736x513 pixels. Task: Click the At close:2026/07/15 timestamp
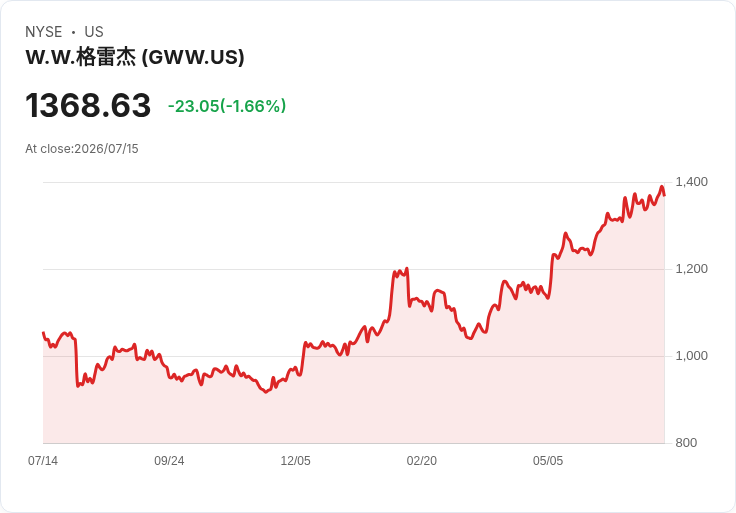click(82, 149)
